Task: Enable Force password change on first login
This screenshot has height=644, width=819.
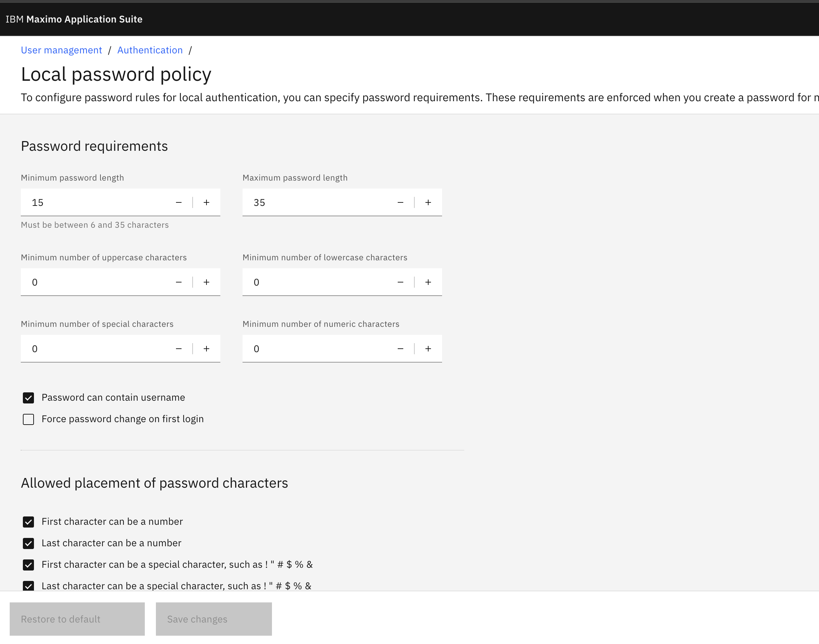Action: click(29, 419)
